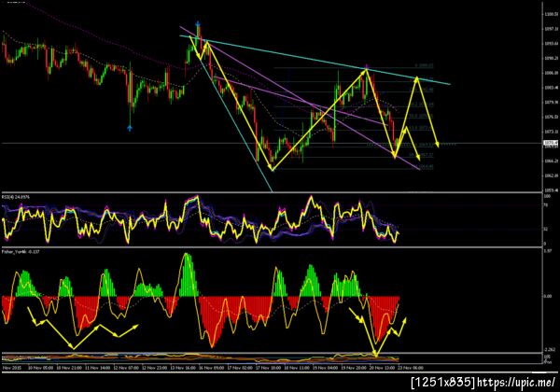This screenshot has width=560, height=392.
Task: Click the '17 Nov 02:00' time axis label
Action: click(x=240, y=368)
